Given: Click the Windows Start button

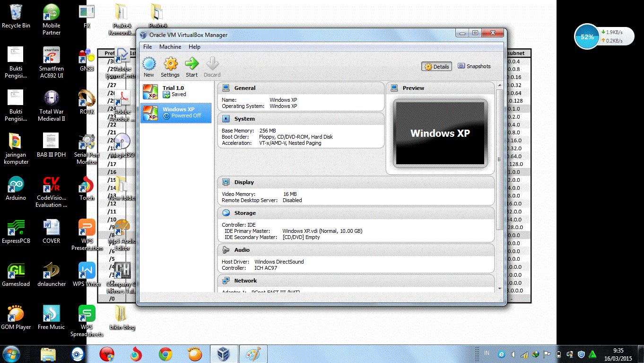Looking at the screenshot, I should click(x=11, y=354).
